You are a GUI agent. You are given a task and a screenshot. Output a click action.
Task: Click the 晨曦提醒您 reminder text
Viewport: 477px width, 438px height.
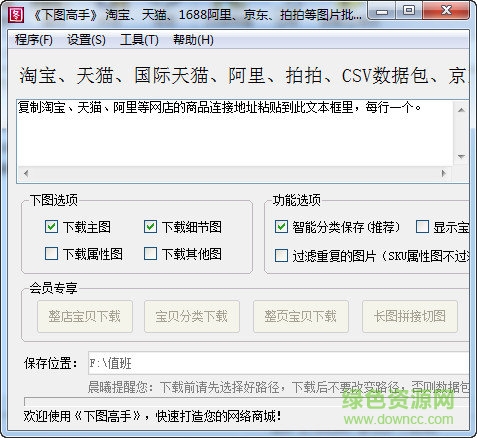point(278,387)
